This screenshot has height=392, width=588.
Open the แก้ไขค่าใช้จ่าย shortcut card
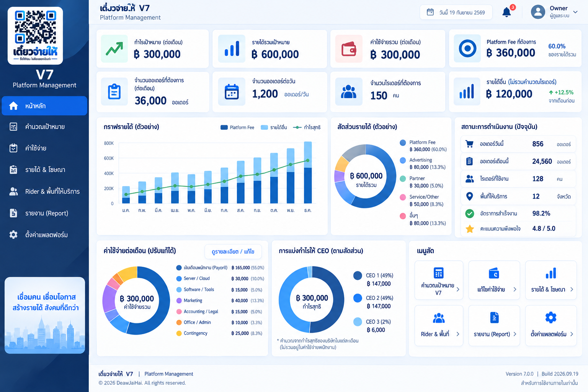click(x=494, y=280)
